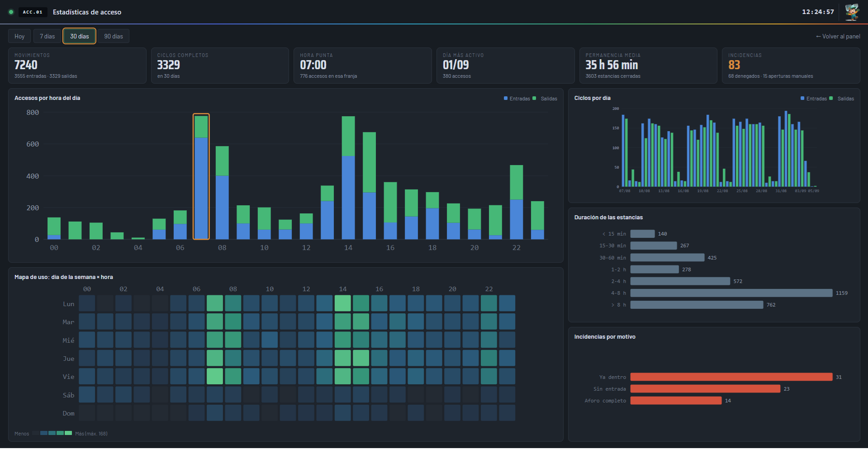868x449 pixels.
Task: Select the Hoy time range tab
Action: pos(19,36)
